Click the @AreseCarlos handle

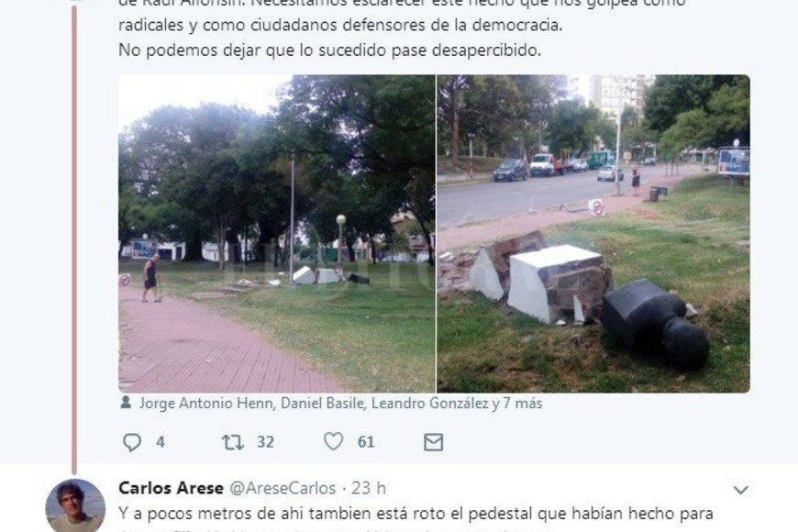point(283,488)
